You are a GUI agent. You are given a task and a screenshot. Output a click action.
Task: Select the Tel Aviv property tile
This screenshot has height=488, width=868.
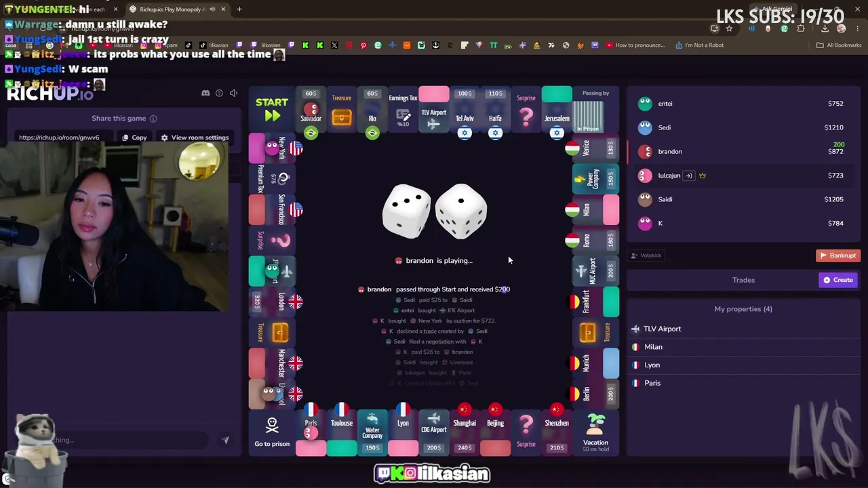465,109
